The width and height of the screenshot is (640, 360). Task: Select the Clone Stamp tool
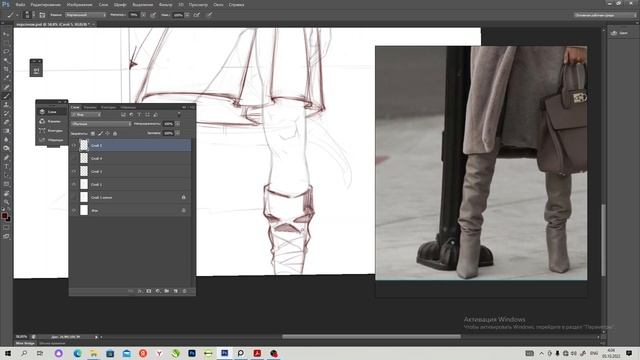coord(6,105)
